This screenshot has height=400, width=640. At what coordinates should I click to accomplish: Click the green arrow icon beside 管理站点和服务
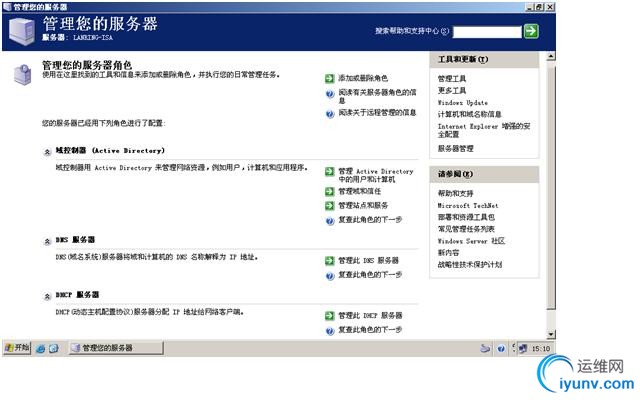[329, 206]
